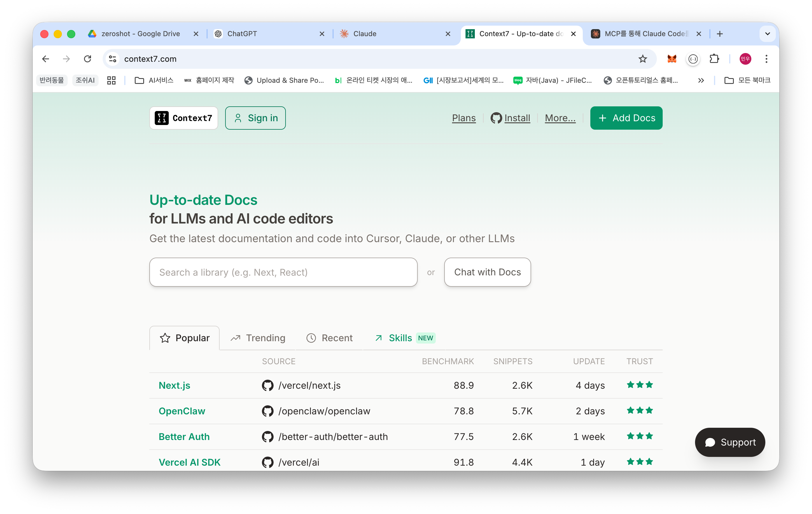Open the Next.js library link

[x=174, y=385]
